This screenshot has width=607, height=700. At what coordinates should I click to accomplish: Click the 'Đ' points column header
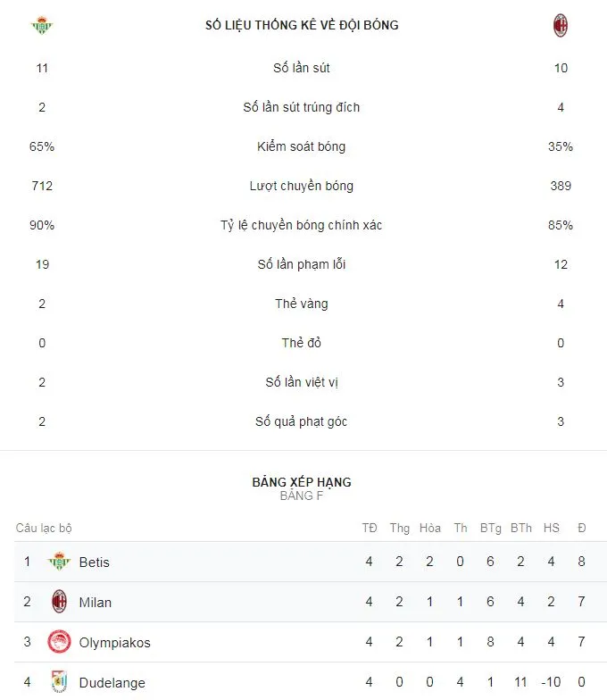pos(581,528)
